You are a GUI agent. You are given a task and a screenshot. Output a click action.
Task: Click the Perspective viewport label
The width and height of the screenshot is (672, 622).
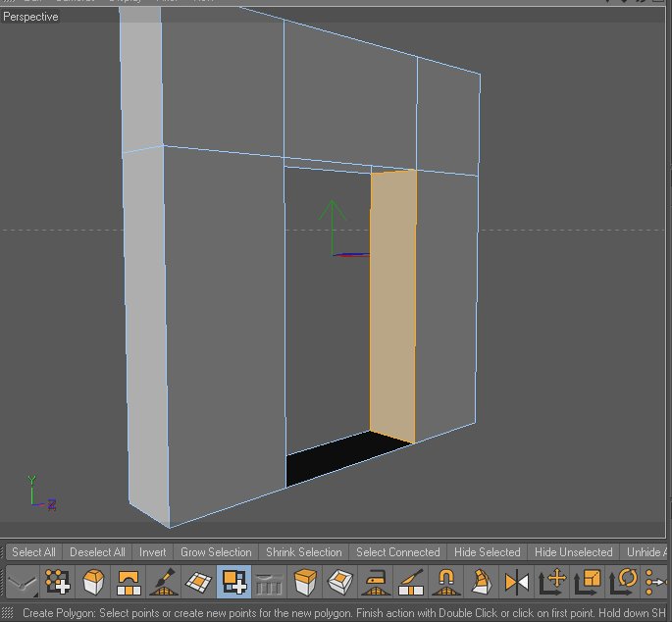coord(30,17)
